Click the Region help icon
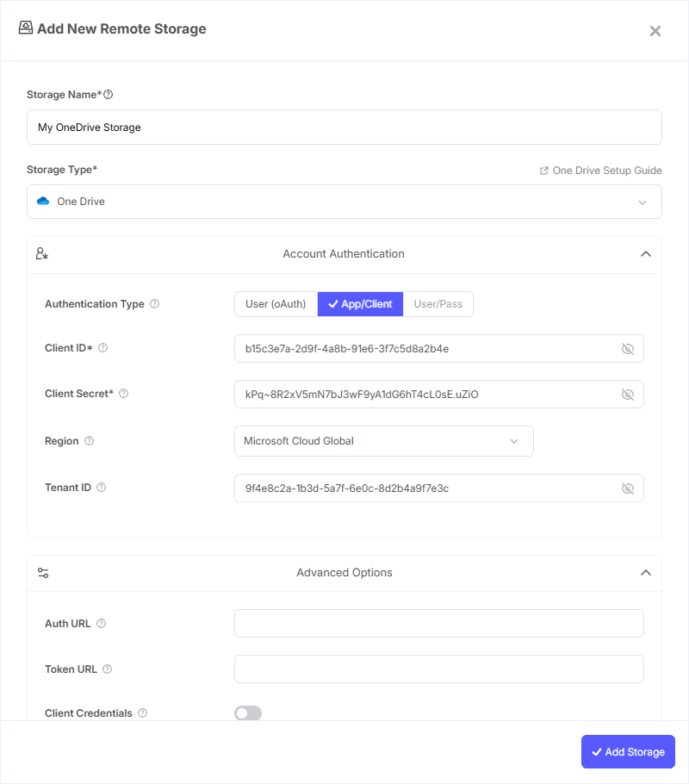This screenshot has height=784, width=689. [89, 441]
